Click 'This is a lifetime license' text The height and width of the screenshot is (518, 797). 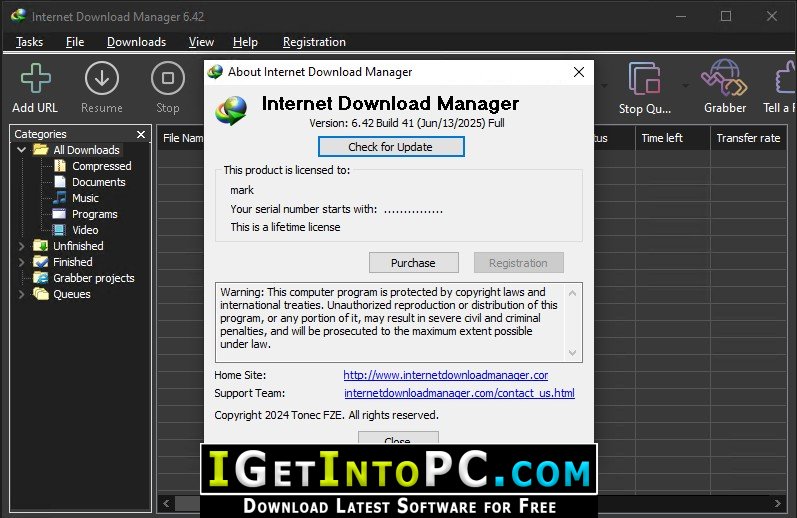[285, 227]
